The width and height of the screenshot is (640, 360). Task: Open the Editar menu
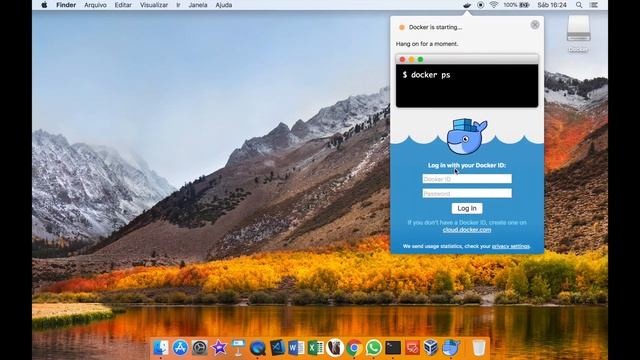pyautogui.click(x=123, y=5)
